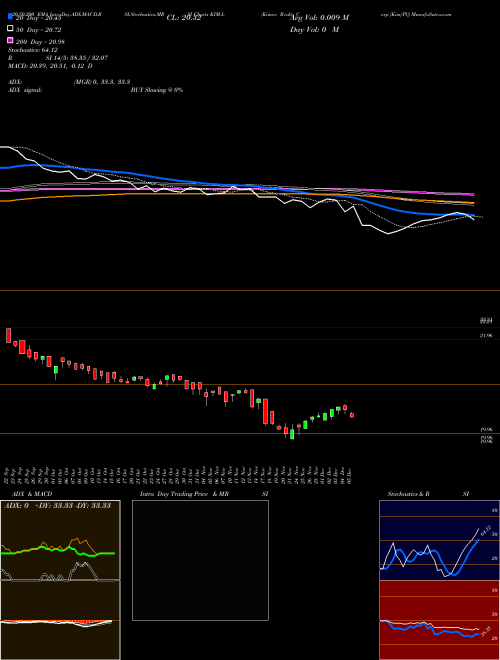The image size is (500, 660).
Task: Click the '200 Day = 20.98' label
Action: tap(40, 42)
